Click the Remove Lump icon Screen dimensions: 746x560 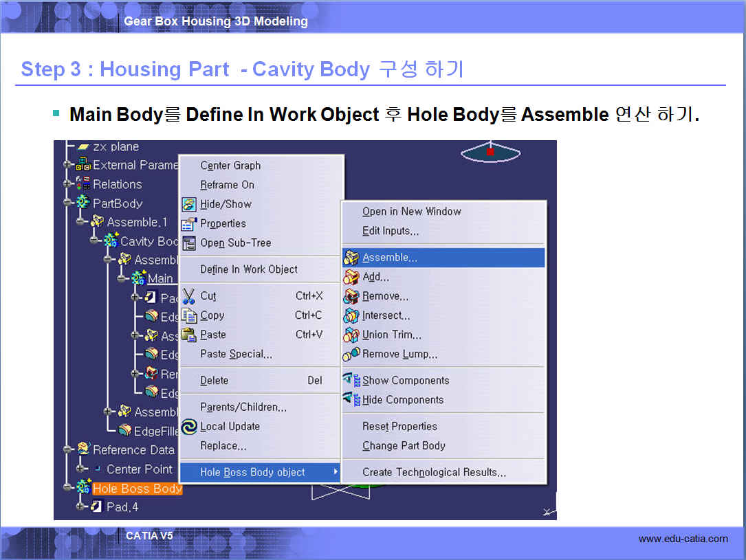(351, 355)
